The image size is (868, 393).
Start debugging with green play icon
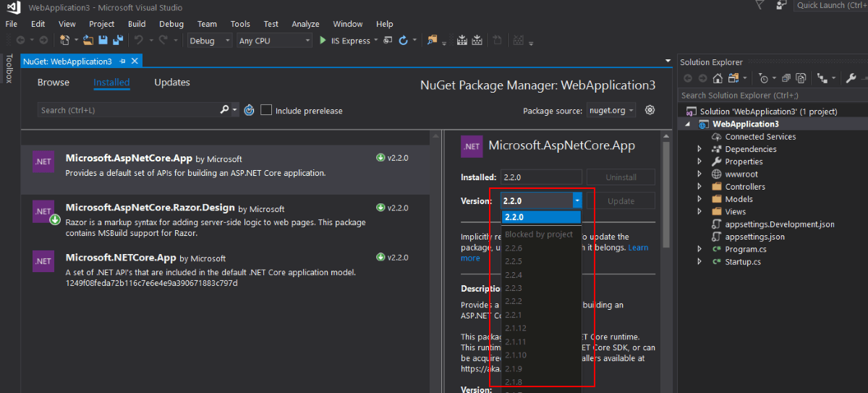(x=323, y=41)
